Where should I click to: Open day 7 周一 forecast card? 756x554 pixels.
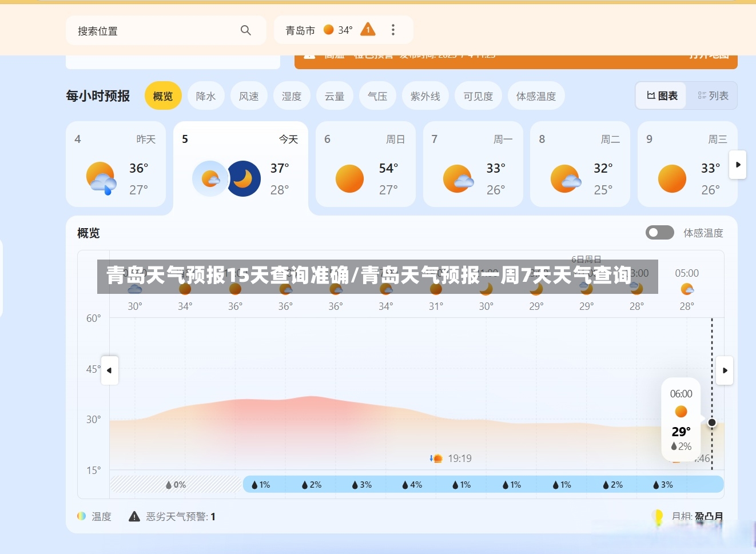473,164
